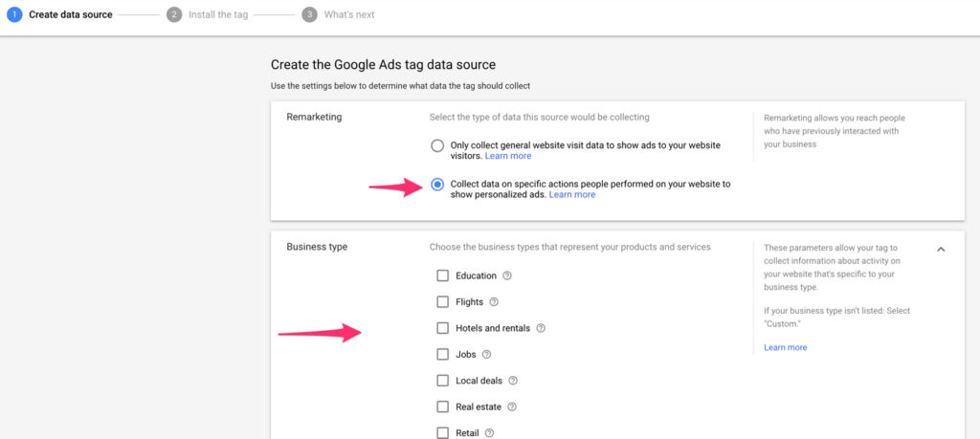Check the Education business type box

442,276
